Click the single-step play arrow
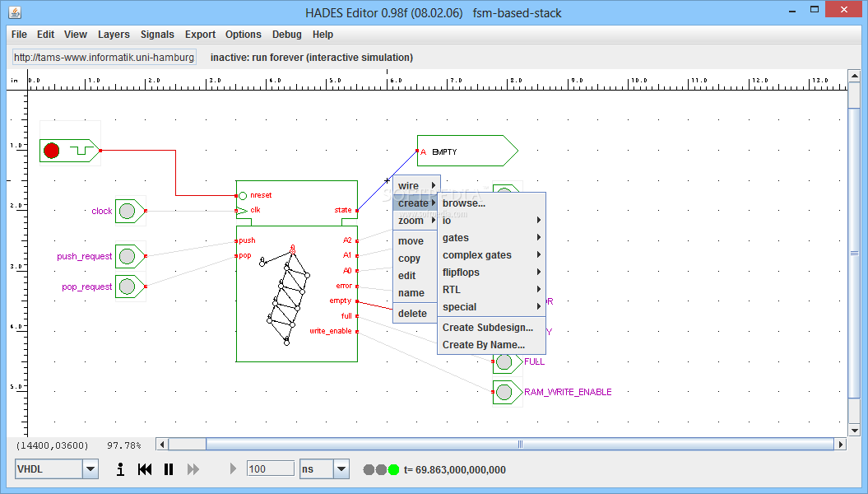 233,469
